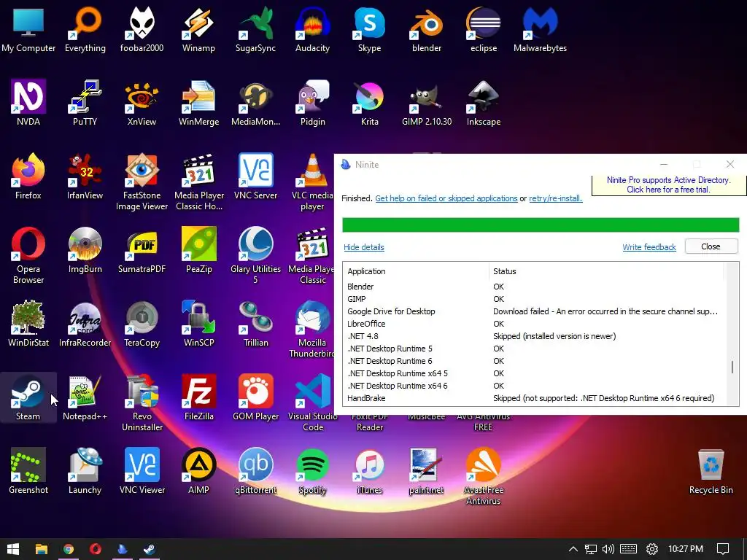Select the VNC Server icon
The width and height of the screenshot is (747, 560).
256,176
